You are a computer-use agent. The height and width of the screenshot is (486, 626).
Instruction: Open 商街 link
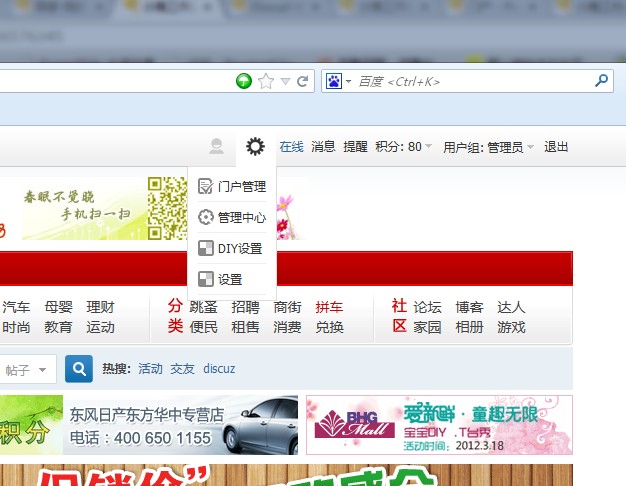[287, 307]
